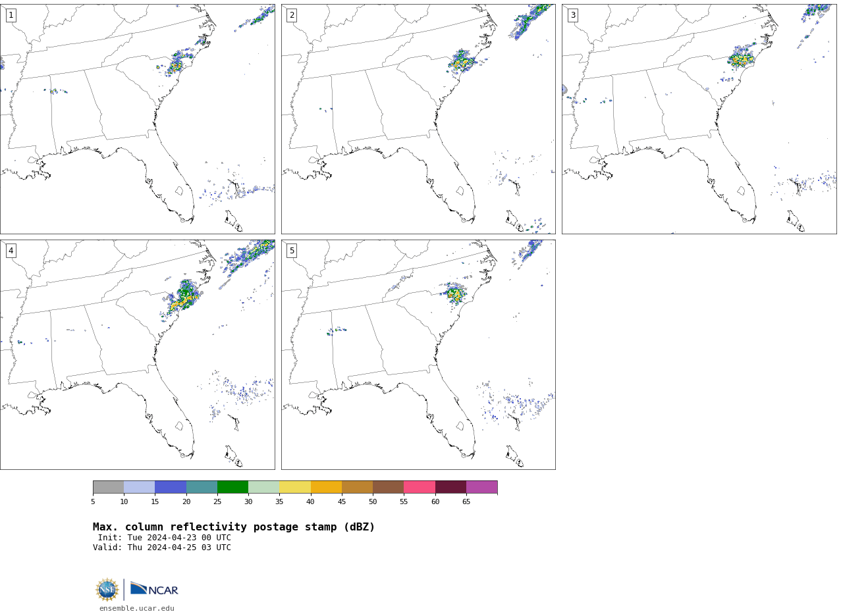Click the 'Valid: Thu 2024-04-25 03 UTC' text

pos(162,548)
